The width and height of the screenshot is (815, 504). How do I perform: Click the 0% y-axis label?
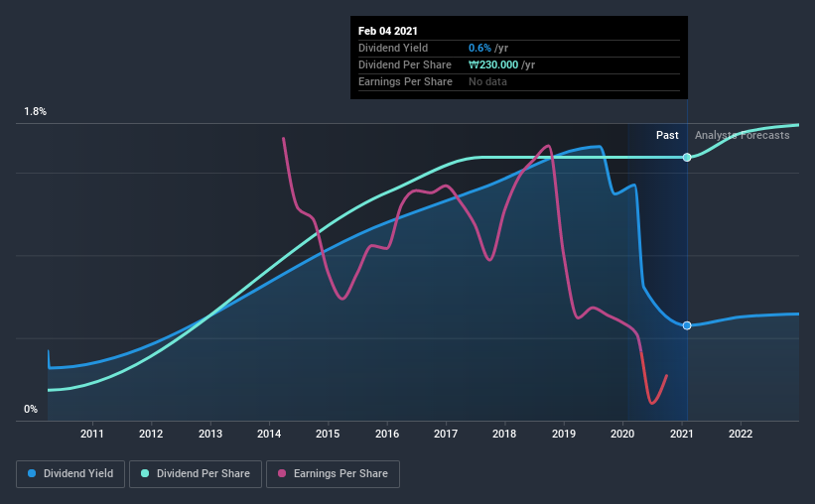click(x=31, y=410)
